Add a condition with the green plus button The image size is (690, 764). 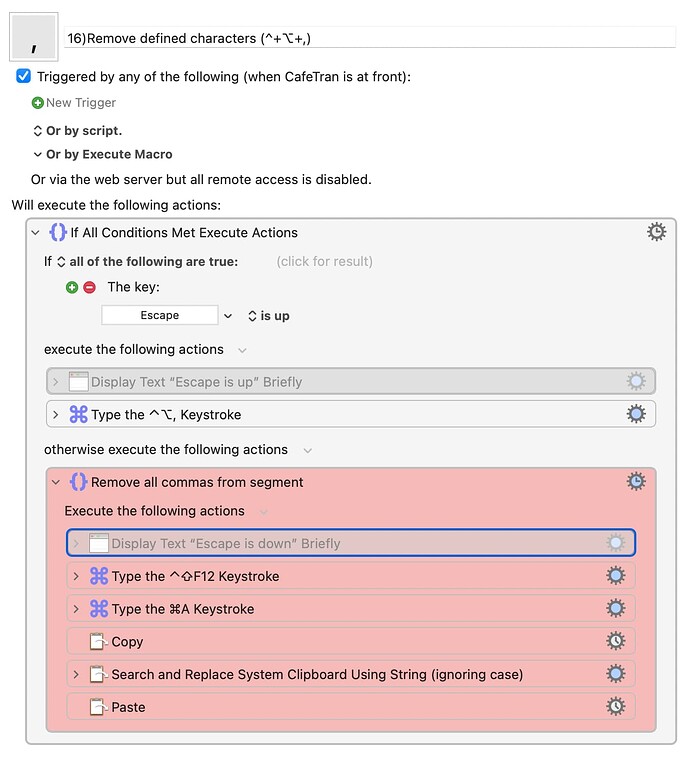pyautogui.click(x=72, y=287)
